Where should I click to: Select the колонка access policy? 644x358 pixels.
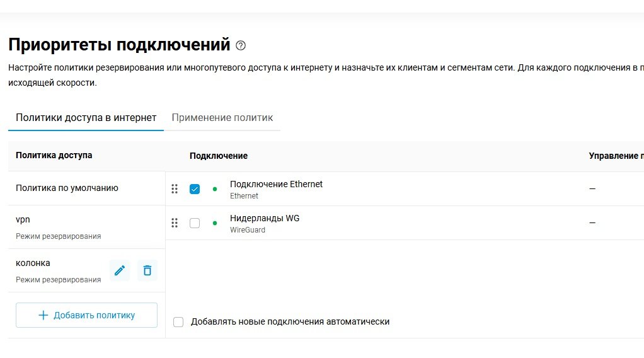click(x=59, y=270)
